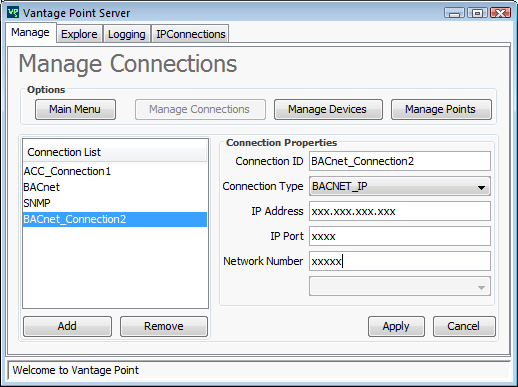Choose the BACnet list entry
This screenshot has width=518, height=387.
(x=115, y=187)
